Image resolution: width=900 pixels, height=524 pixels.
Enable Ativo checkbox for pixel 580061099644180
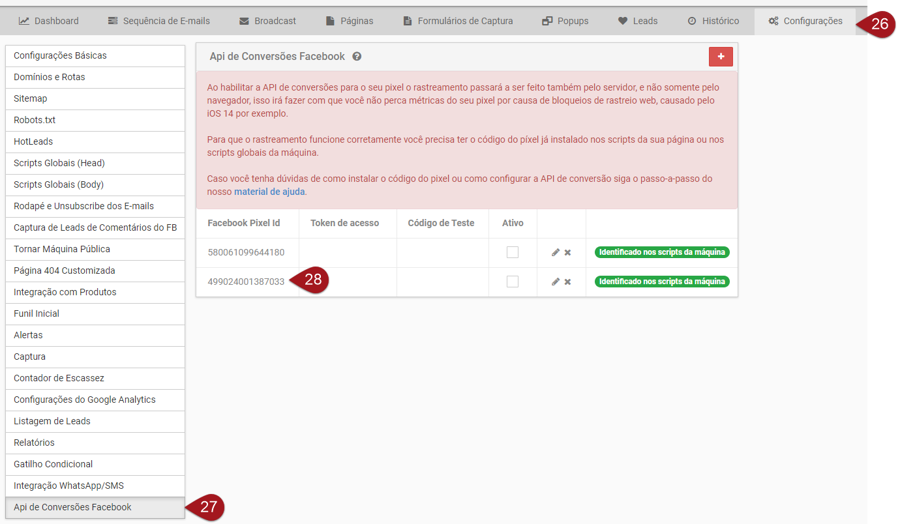512,253
